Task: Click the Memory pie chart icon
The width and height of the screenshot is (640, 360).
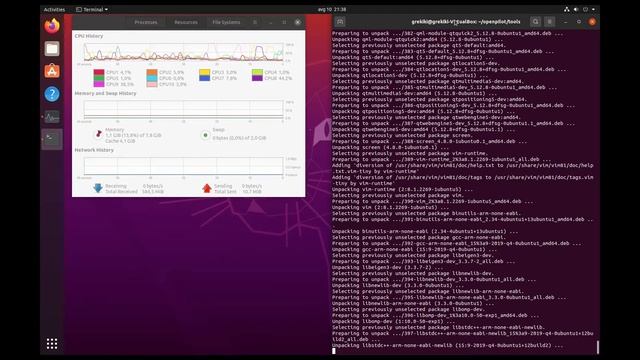Action: click(x=98, y=134)
